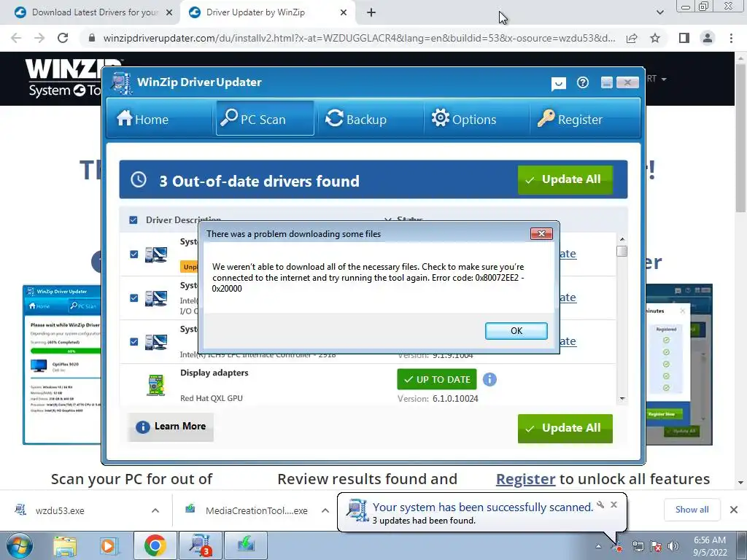Click the UP TO DATE status badge
The height and width of the screenshot is (560, 747).
click(x=437, y=379)
